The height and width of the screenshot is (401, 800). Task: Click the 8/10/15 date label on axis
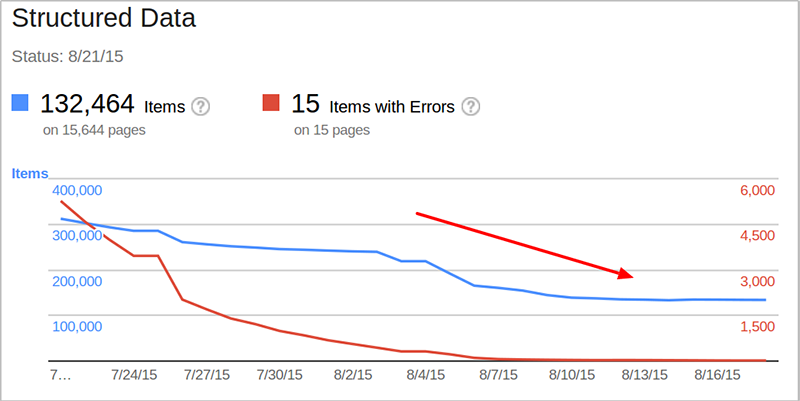572,375
